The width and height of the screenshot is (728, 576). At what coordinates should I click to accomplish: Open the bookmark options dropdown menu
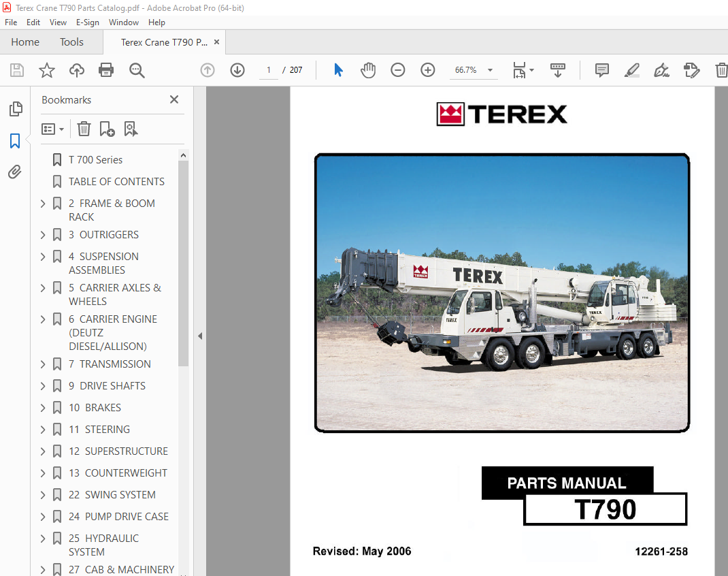[x=52, y=129]
